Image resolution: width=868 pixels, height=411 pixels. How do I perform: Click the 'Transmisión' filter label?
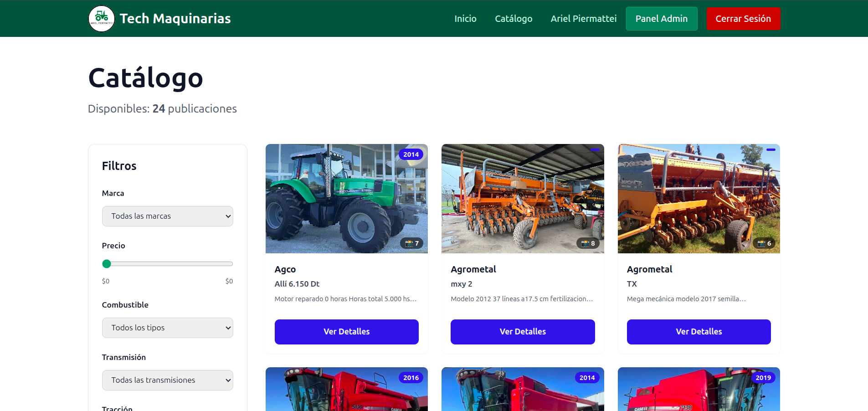[x=124, y=357]
